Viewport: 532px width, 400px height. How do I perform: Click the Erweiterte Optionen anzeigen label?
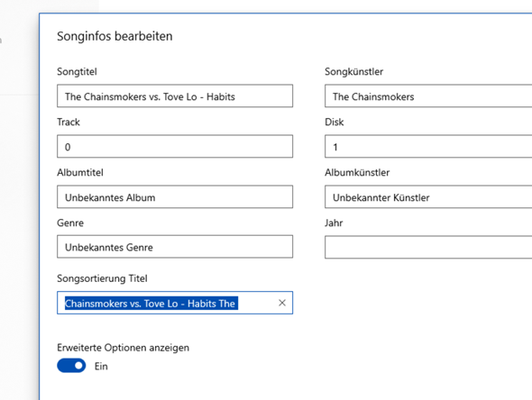coord(124,348)
